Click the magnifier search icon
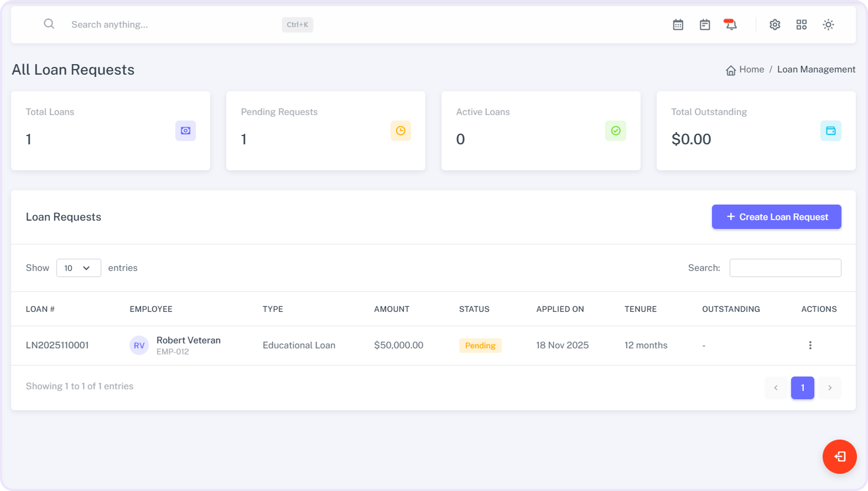 pyautogui.click(x=49, y=24)
